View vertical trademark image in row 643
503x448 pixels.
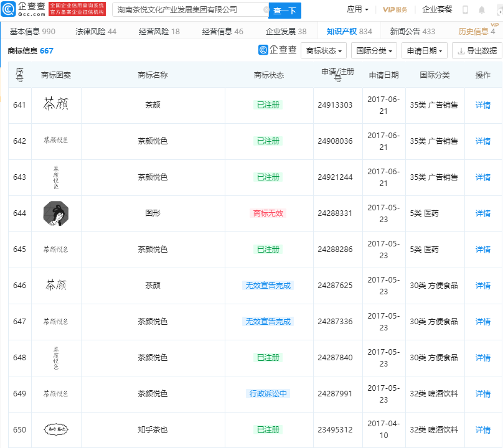click(56, 177)
